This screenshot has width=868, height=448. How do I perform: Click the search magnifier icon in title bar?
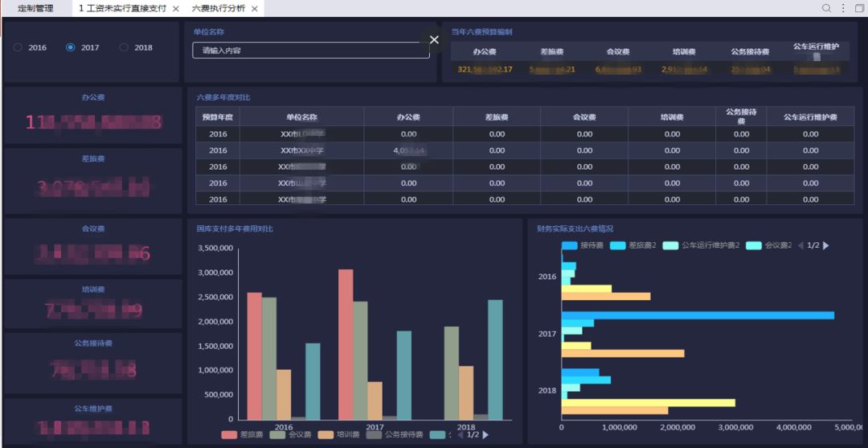[x=826, y=8]
